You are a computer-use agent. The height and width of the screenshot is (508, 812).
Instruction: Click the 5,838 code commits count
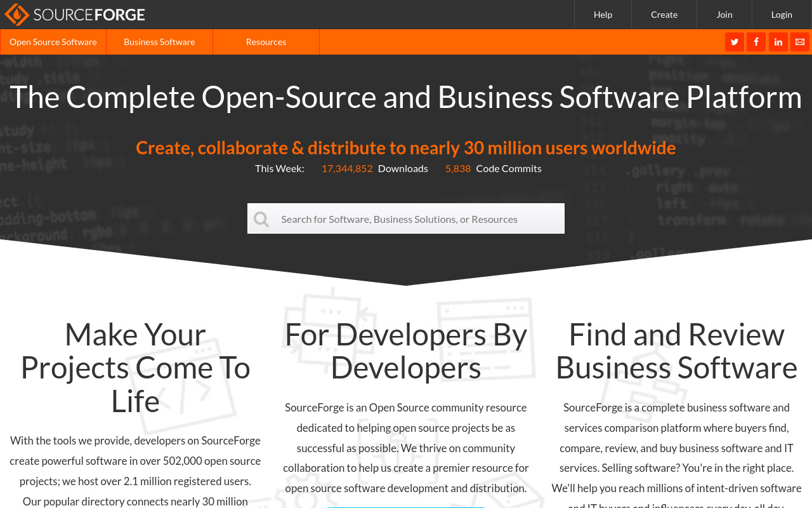click(458, 168)
